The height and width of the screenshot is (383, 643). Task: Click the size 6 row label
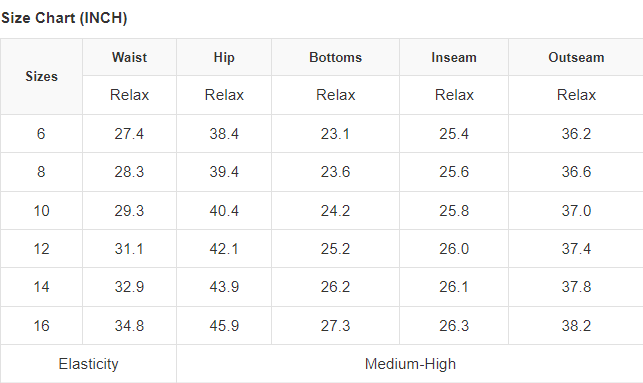(41, 134)
